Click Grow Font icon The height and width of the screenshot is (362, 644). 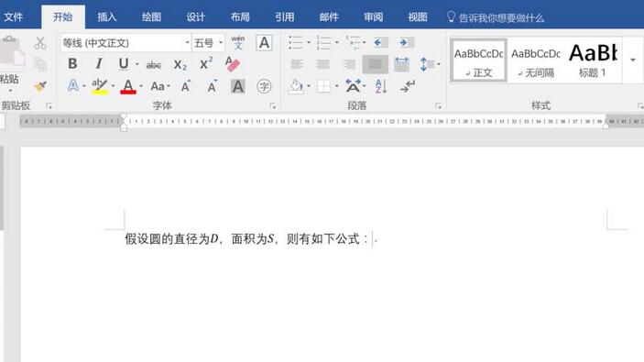pos(186,86)
